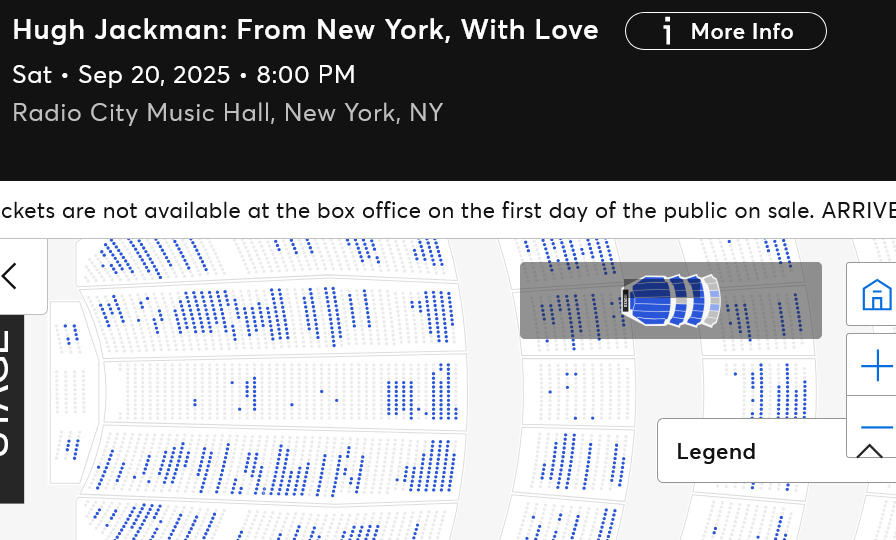
Task: Click the Radio City Music Hall venue text
Action: (x=227, y=112)
